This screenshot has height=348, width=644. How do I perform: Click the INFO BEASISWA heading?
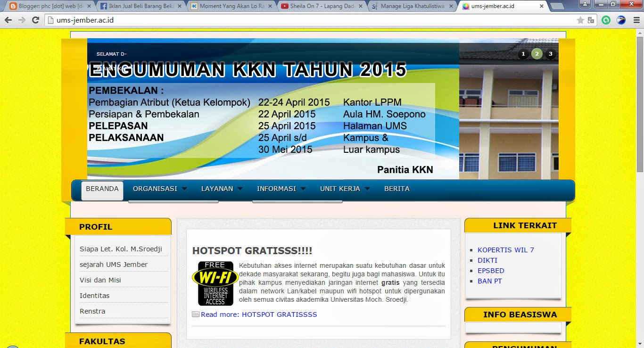pyautogui.click(x=520, y=315)
